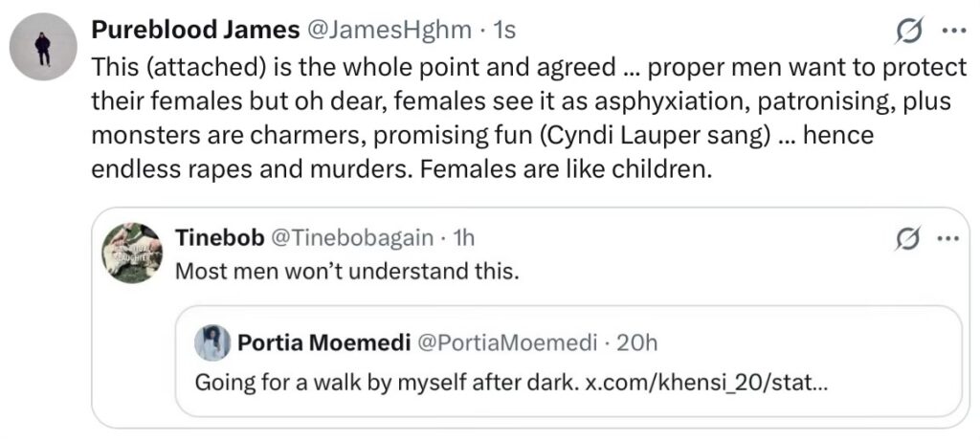980x441 pixels.
Task: Open more options on Pureblood James's post
Action: [x=954, y=31]
